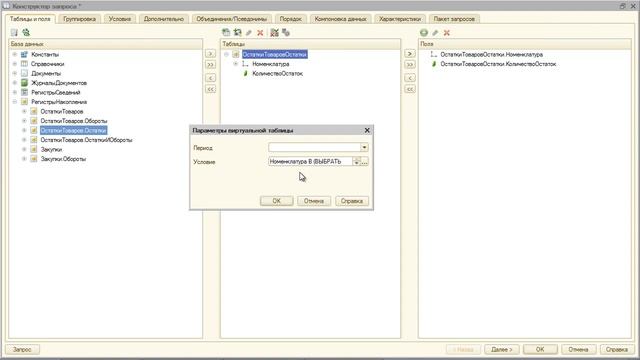Viewport: 640px width, 360px height.
Task: Click the Справочники icon in database tree
Action: pos(24,64)
